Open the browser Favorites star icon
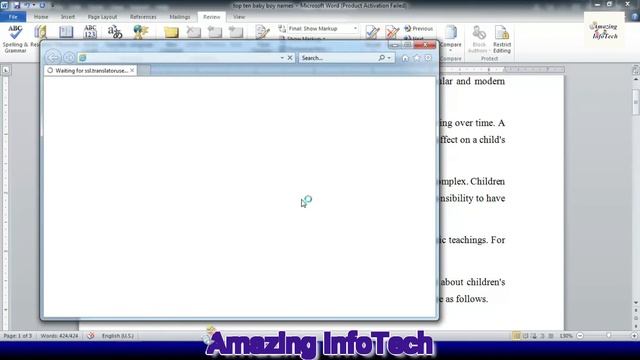Screen dimensions: 640x360 coord(416,58)
